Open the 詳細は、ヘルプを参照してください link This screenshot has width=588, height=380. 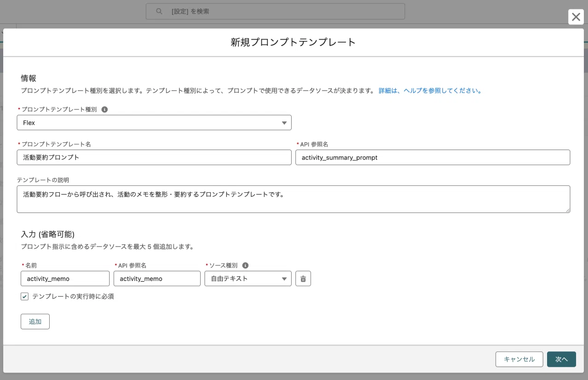tap(430, 91)
